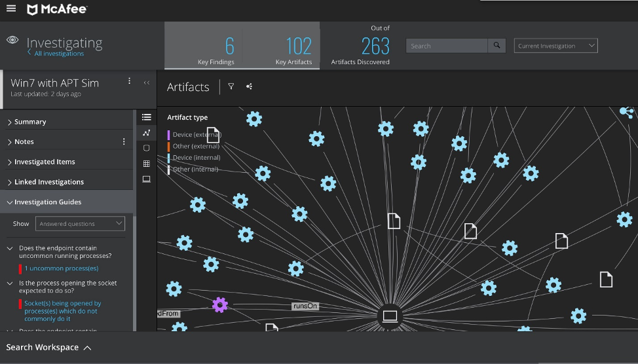Switch to the list view icon
Viewport: 638px width, 364px height.
[146, 117]
